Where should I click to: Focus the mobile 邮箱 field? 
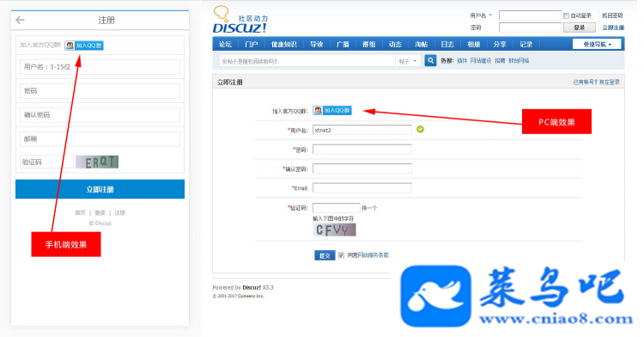100,139
